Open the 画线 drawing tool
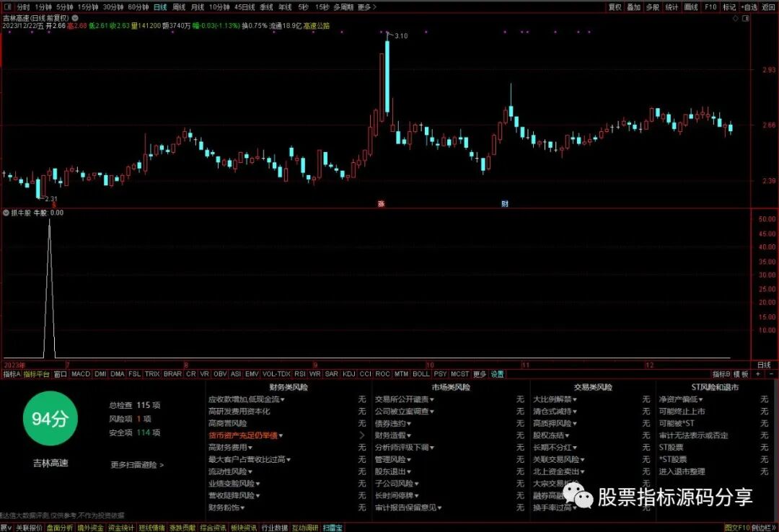 coord(691,7)
